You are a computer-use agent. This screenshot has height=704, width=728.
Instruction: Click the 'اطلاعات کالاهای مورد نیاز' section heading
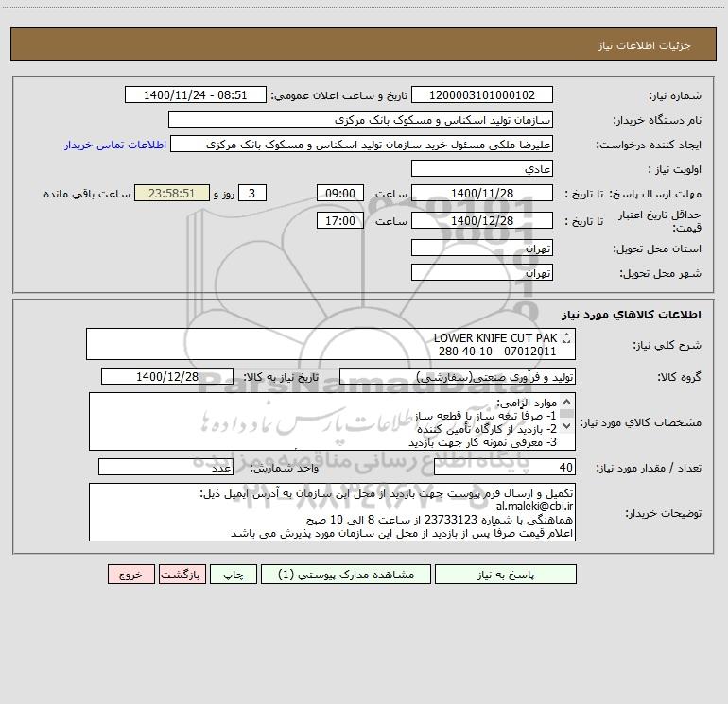pyautogui.click(x=631, y=315)
